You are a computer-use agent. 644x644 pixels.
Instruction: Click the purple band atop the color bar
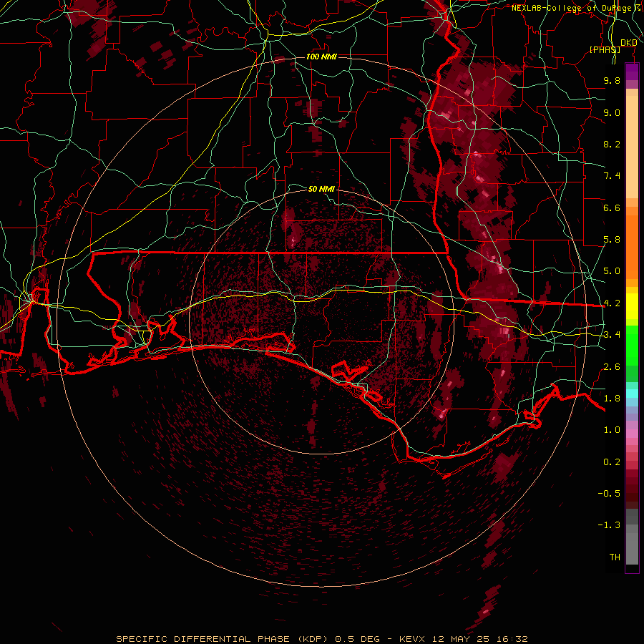pyautogui.click(x=632, y=72)
